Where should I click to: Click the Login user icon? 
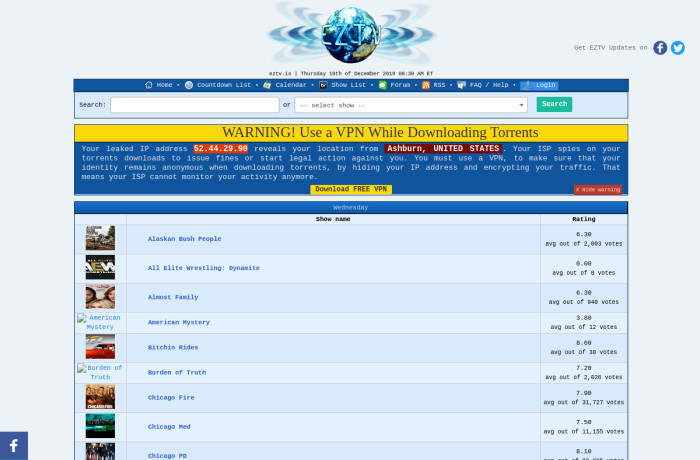(x=528, y=85)
